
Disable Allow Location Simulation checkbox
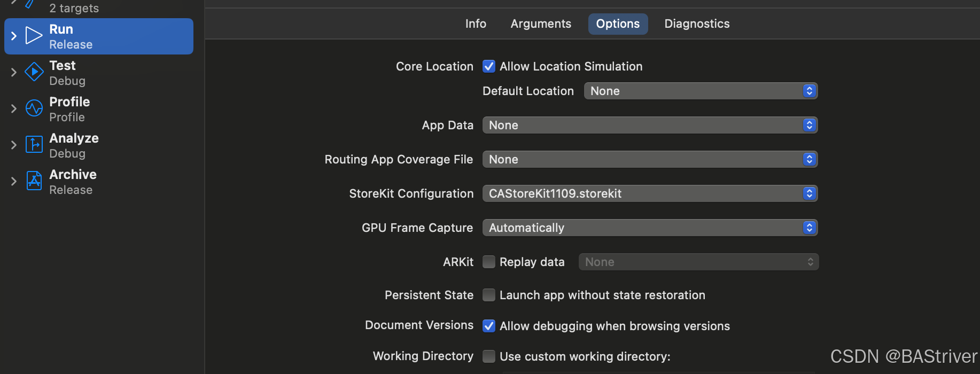(488, 66)
